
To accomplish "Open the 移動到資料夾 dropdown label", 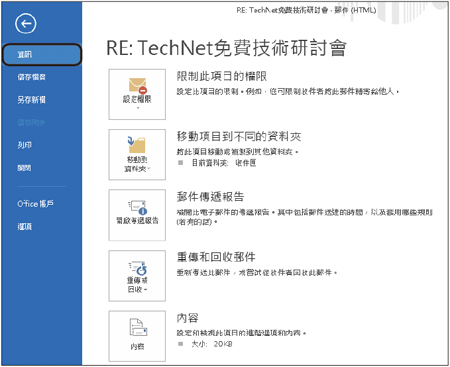I will pyautogui.click(x=137, y=164).
